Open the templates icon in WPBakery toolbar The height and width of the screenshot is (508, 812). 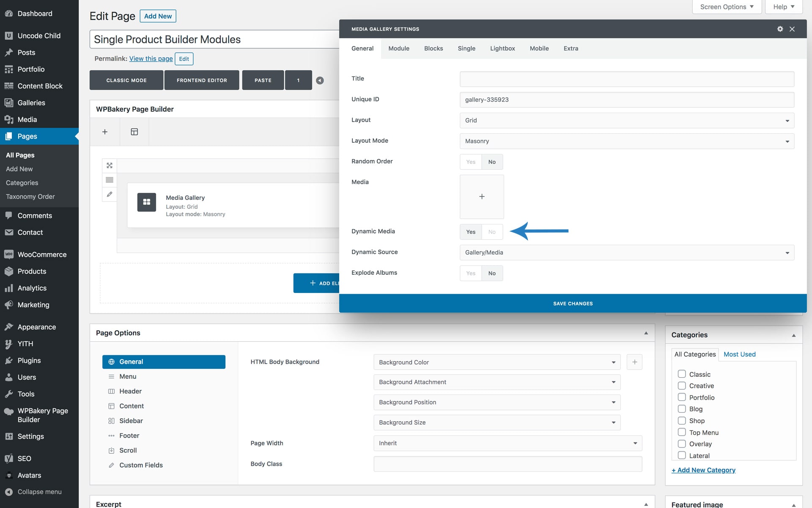pos(134,132)
